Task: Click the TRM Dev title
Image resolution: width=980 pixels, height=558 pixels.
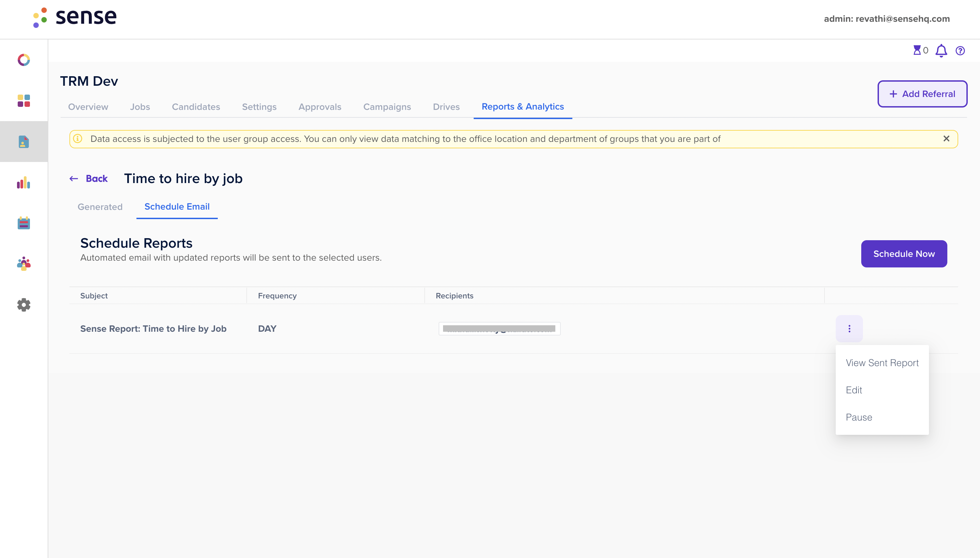Action: (x=89, y=81)
